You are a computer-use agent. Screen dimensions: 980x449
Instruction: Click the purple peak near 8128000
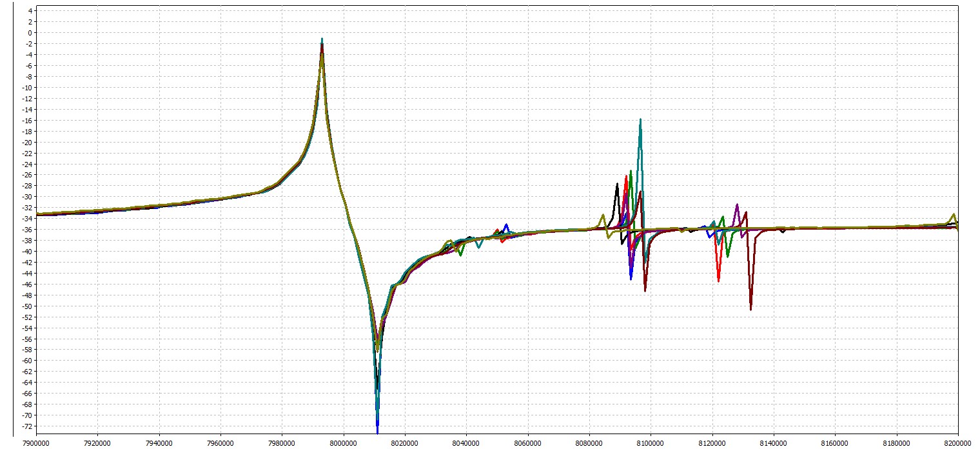pos(736,205)
